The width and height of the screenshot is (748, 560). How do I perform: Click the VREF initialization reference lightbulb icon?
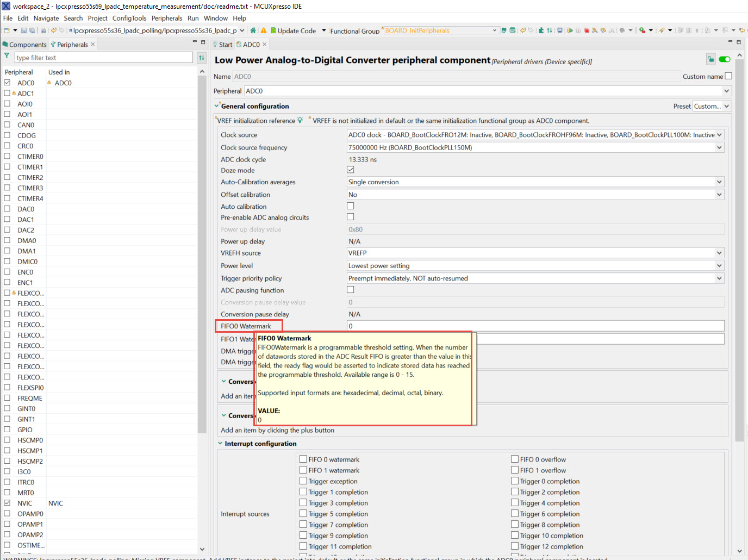(x=300, y=120)
